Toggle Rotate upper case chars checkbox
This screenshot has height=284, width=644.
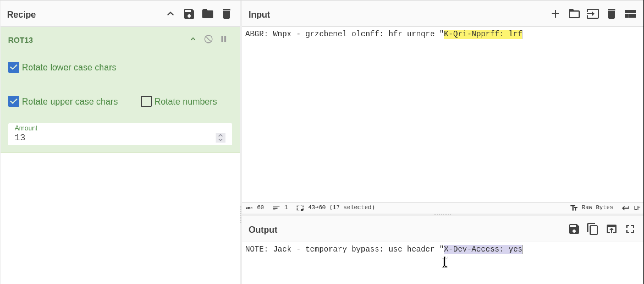(x=14, y=102)
